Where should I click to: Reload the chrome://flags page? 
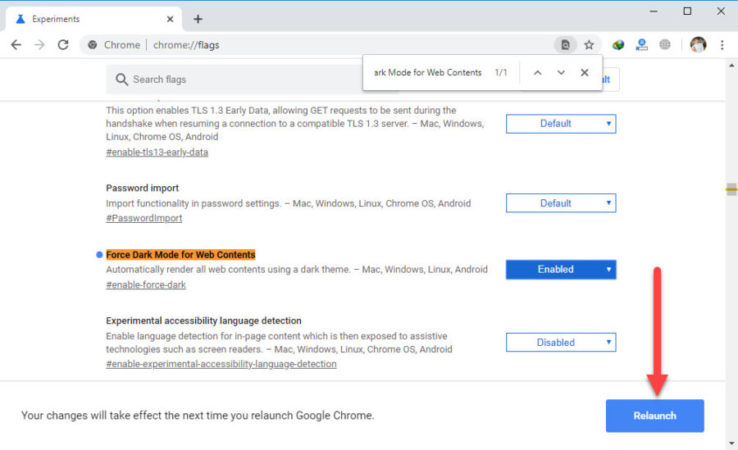pyautogui.click(x=63, y=45)
